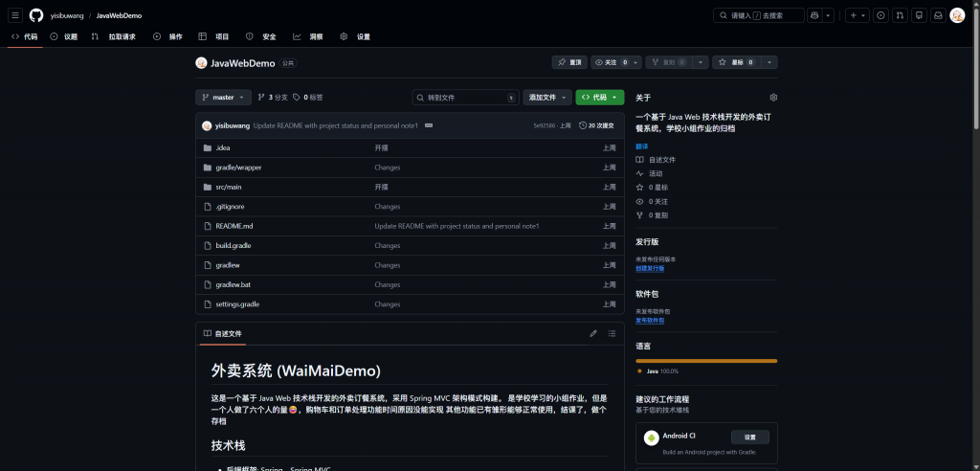
Task: Open the 20 次提交 commits history link
Action: tap(596, 125)
